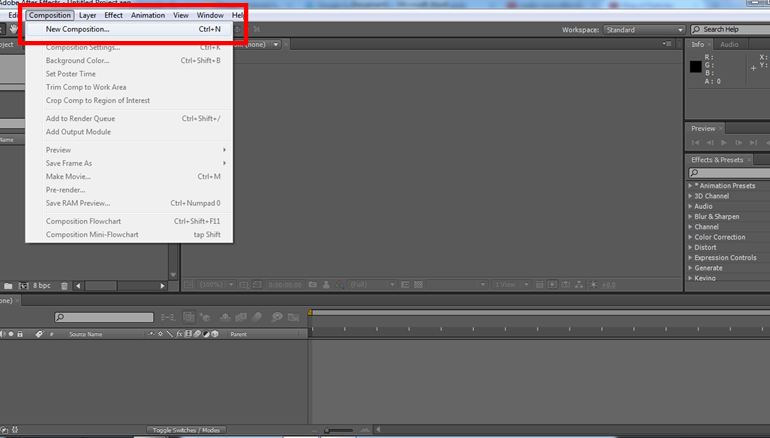Click the timeline work area bar

(x=540, y=312)
